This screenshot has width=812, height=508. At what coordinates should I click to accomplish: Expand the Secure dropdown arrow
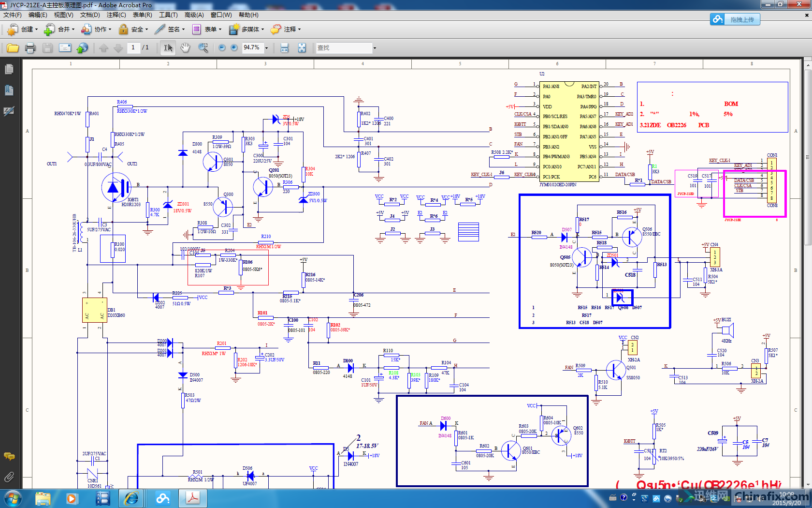[146, 30]
